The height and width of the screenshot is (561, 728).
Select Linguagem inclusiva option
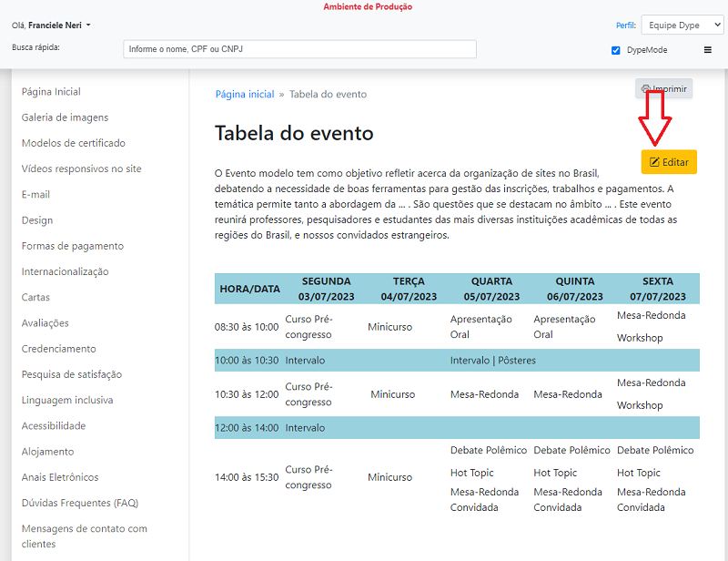click(x=67, y=400)
